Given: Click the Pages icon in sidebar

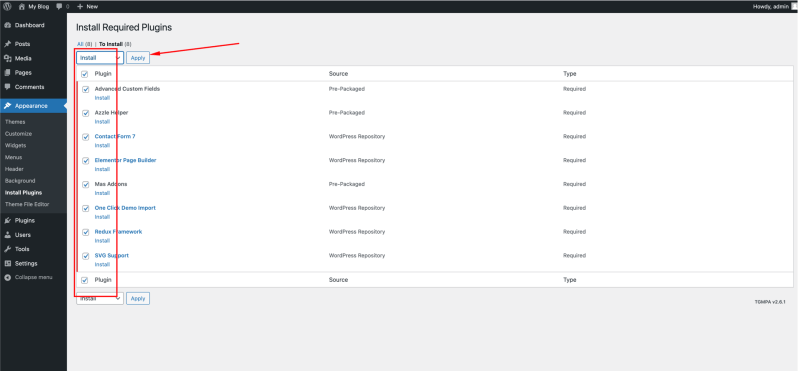Looking at the screenshot, I should click(8, 73).
